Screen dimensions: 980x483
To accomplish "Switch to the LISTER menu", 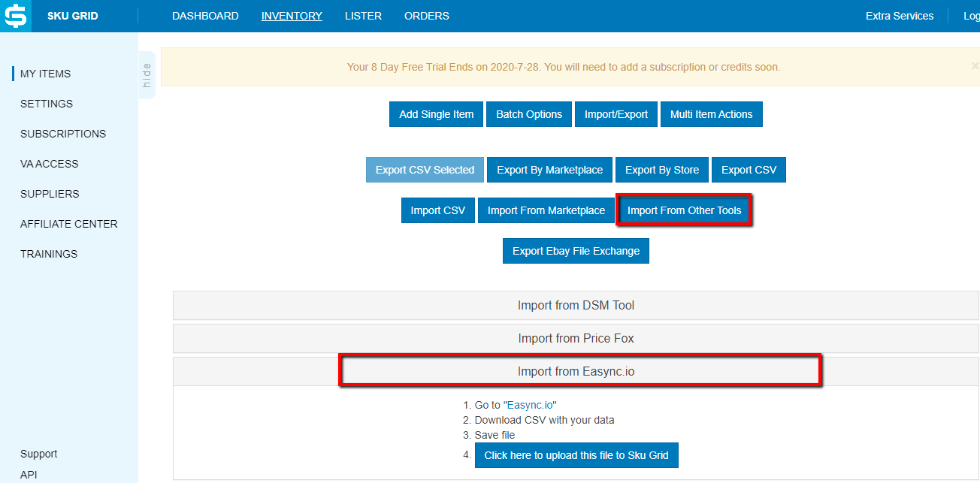I will pyautogui.click(x=363, y=16).
